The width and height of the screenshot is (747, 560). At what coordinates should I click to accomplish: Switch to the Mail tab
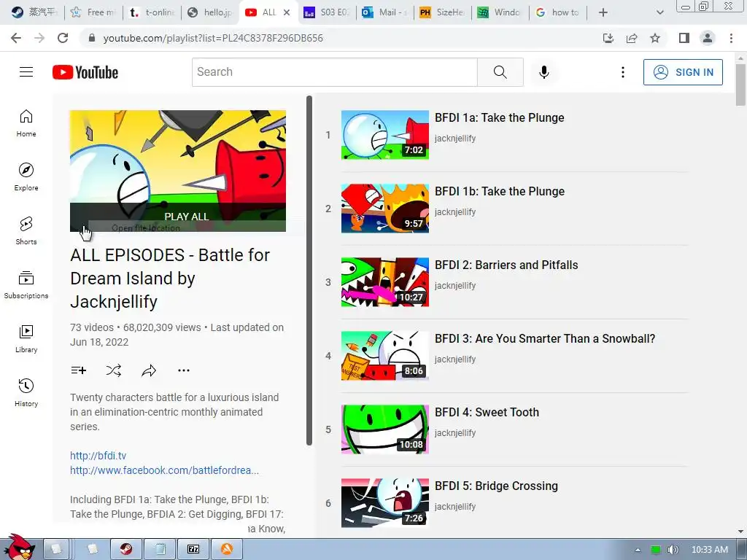click(x=385, y=12)
